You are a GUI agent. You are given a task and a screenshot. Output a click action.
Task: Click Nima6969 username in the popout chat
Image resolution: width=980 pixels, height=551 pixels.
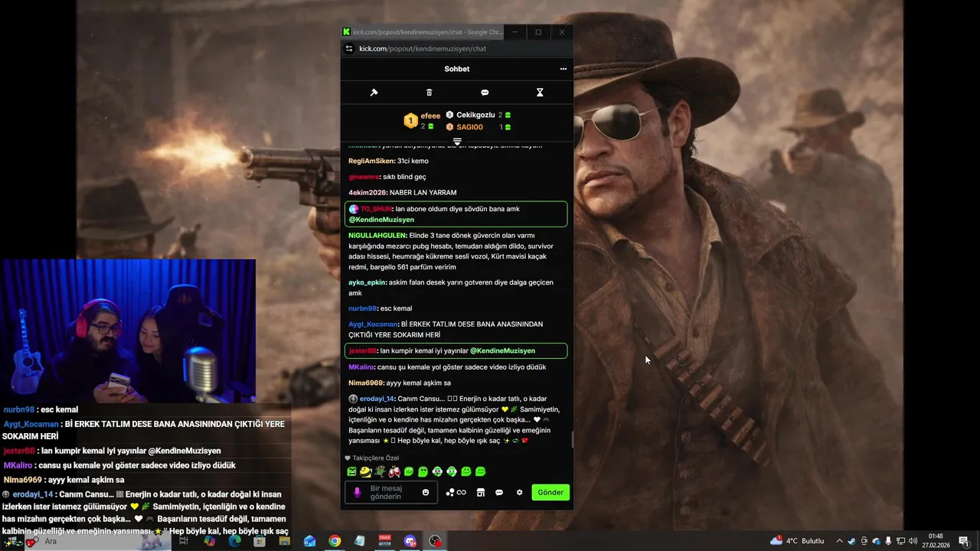[x=366, y=383]
